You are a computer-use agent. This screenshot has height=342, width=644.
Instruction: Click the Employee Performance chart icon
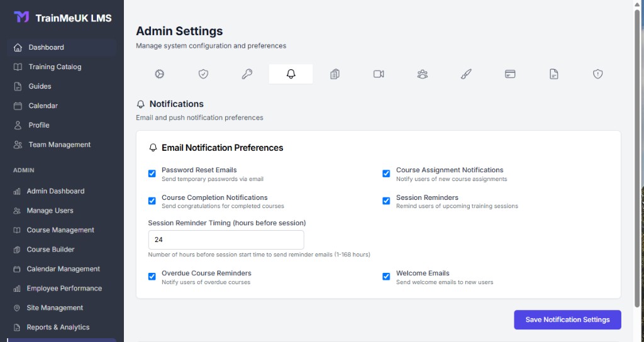(17, 289)
